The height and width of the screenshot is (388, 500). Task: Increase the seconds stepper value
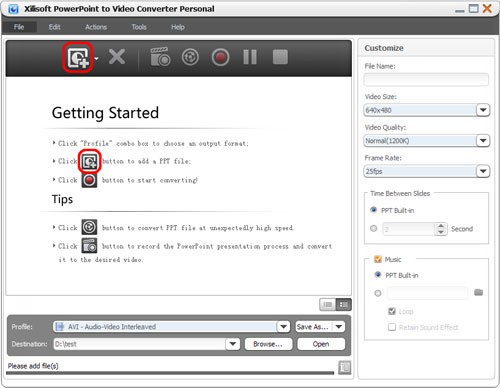click(x=441, y=226)
